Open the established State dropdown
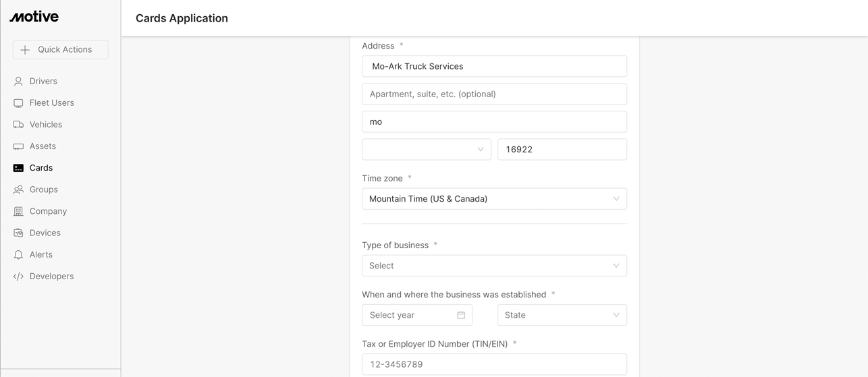The width and height of the screenshot is (868, 377). (562, 315)
